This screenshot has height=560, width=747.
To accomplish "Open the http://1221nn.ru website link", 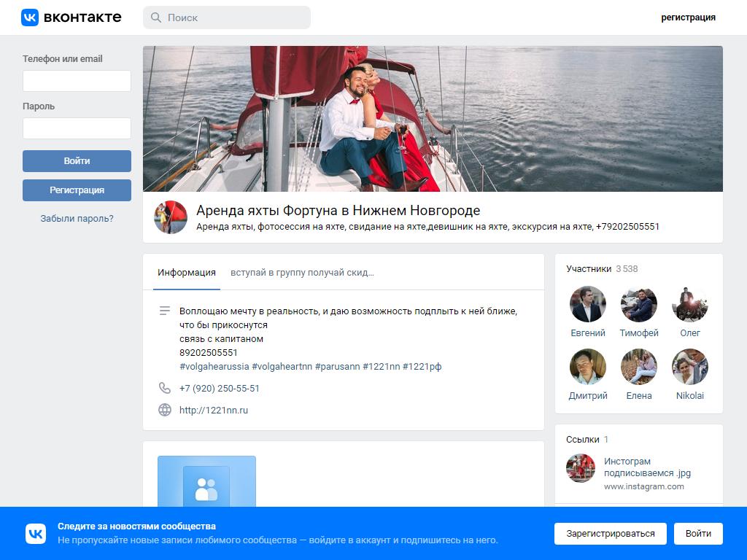I will [x=214, y=411].
